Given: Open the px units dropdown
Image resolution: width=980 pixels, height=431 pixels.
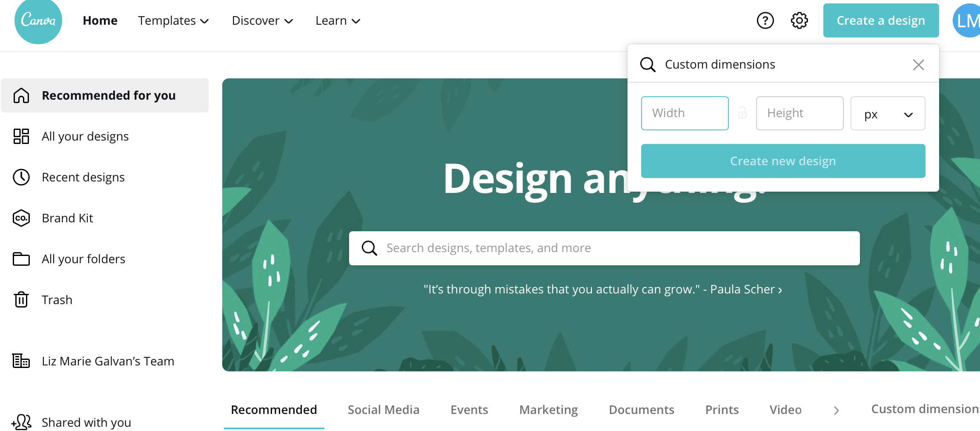Looking at the screenshot, I should click(x=888, y=113).
